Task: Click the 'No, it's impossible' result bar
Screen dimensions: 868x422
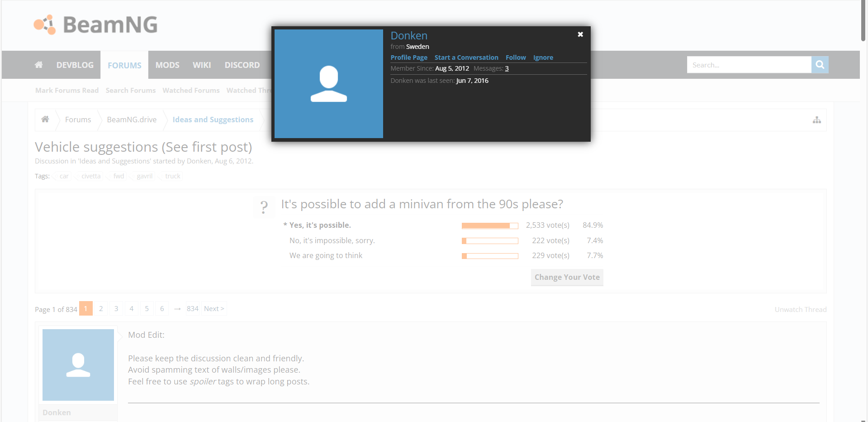Action: tap(490, 241)
